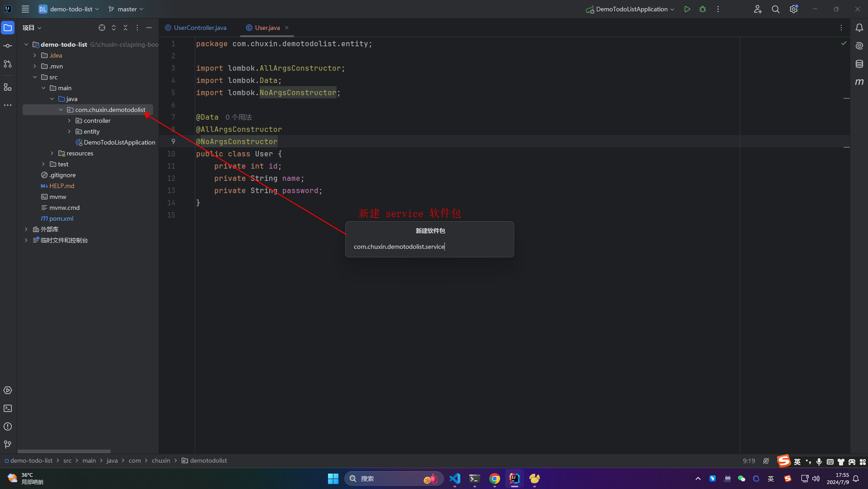Screen dimensions: 868x489
Task: Switch to UserController.java tab
Action: 196,28
